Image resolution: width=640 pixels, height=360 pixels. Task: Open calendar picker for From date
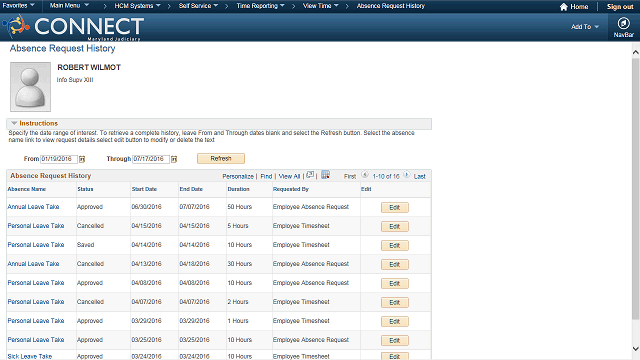[82, 159]
